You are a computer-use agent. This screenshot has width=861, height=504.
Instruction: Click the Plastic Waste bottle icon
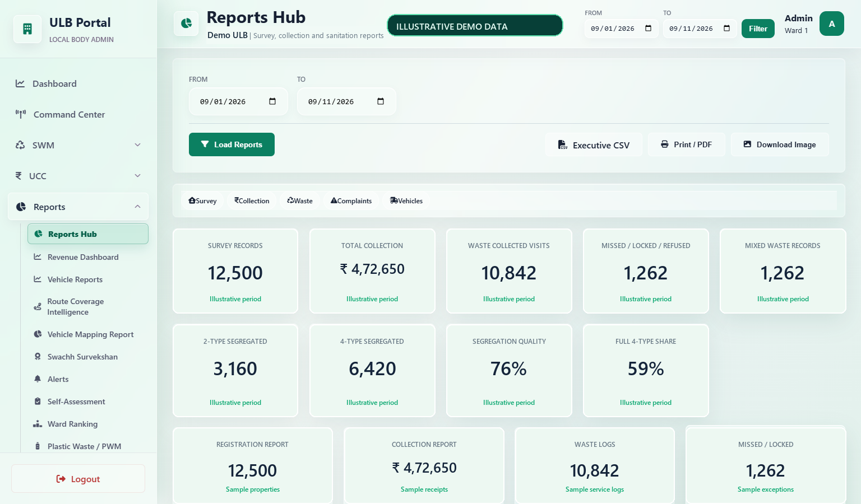pos(38,446)
